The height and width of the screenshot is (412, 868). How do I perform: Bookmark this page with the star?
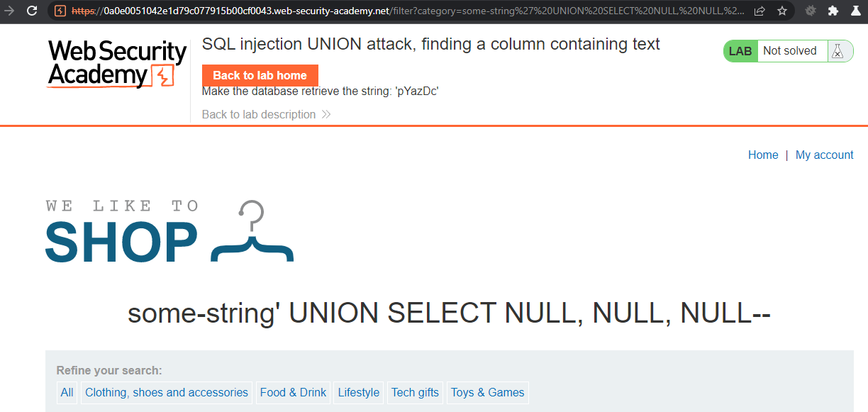click(781, 11)
